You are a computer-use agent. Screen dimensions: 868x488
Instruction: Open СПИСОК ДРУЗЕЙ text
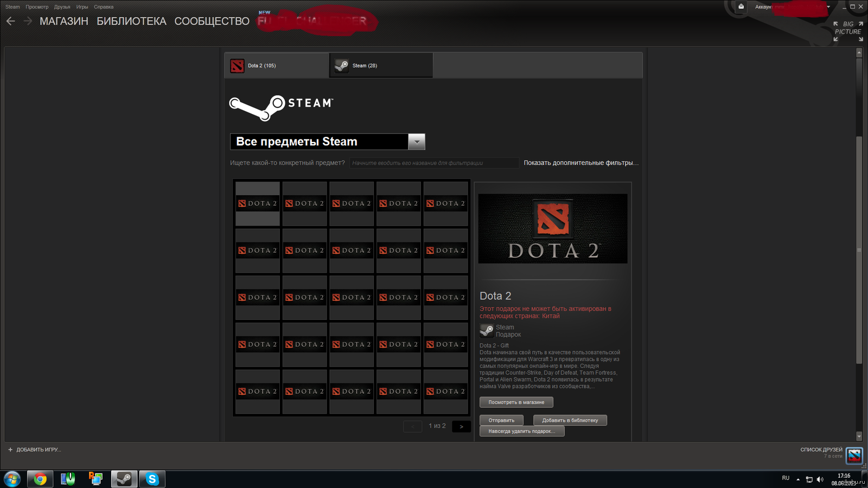point(821,450)
